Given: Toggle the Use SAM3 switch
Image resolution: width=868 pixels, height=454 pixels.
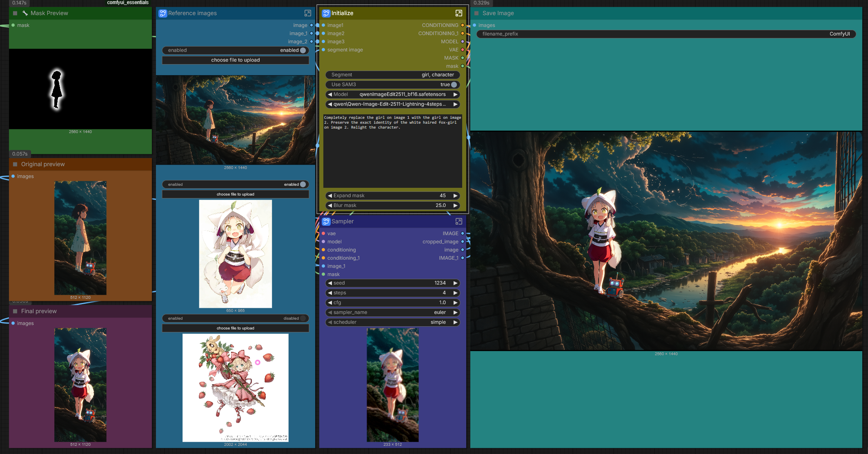Looking at the screenshot, I should pyautogui.click(x=454, y=85).
